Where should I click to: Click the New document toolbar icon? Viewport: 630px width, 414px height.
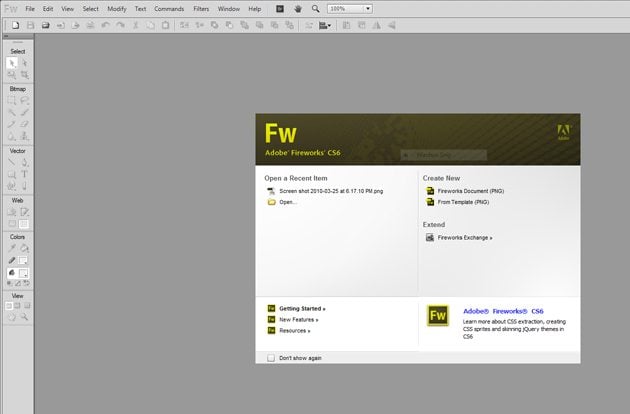[x=15, y=24]
